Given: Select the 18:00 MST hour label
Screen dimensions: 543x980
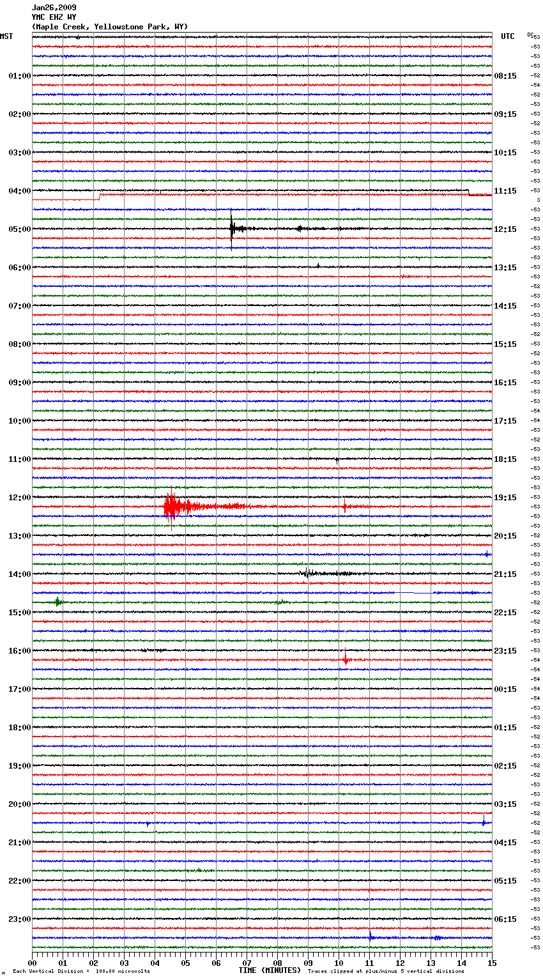Looking at the screenshot, I should (19, 728).
